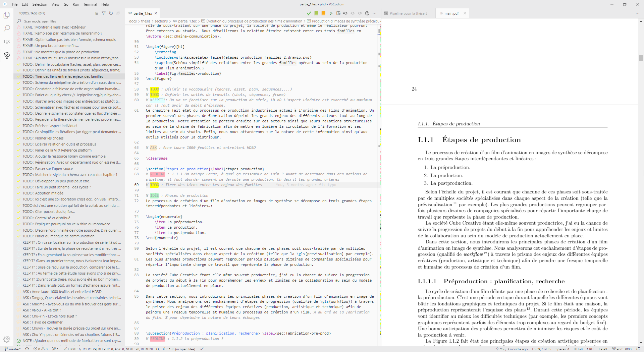
Task: Click the Todo Tree filter icon
Action: (104, 13)
